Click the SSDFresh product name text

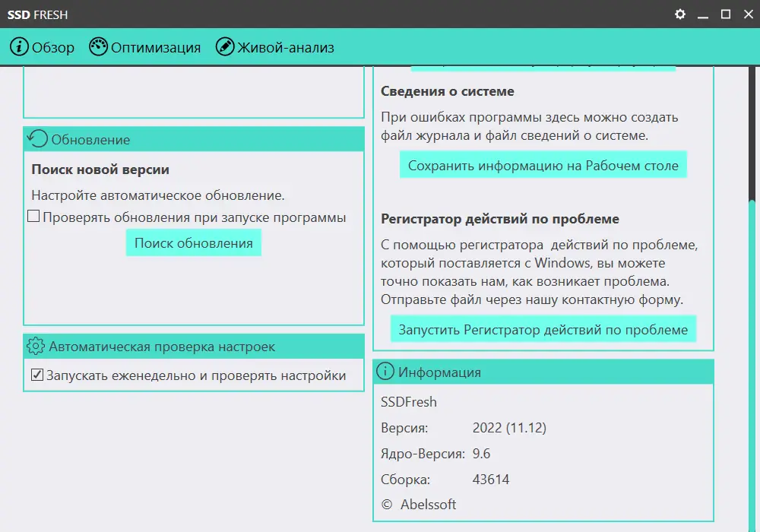(409, 402)
